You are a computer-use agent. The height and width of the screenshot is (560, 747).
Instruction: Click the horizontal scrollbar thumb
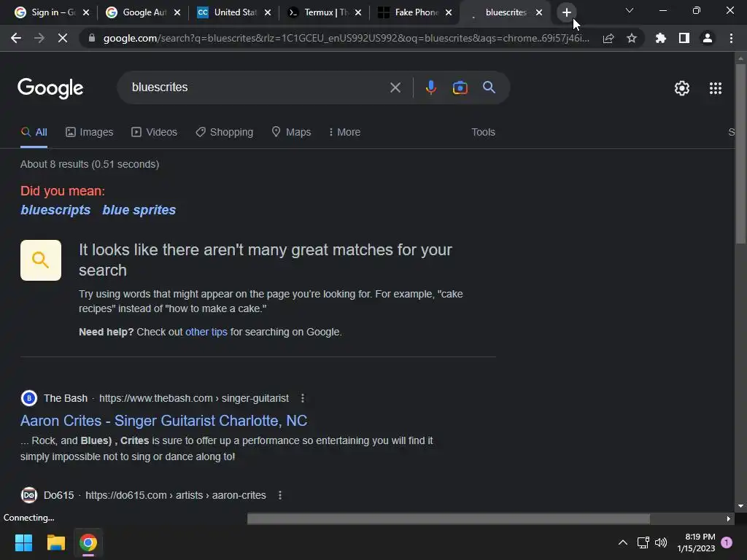pyautogui.click(x=449, y=518)
